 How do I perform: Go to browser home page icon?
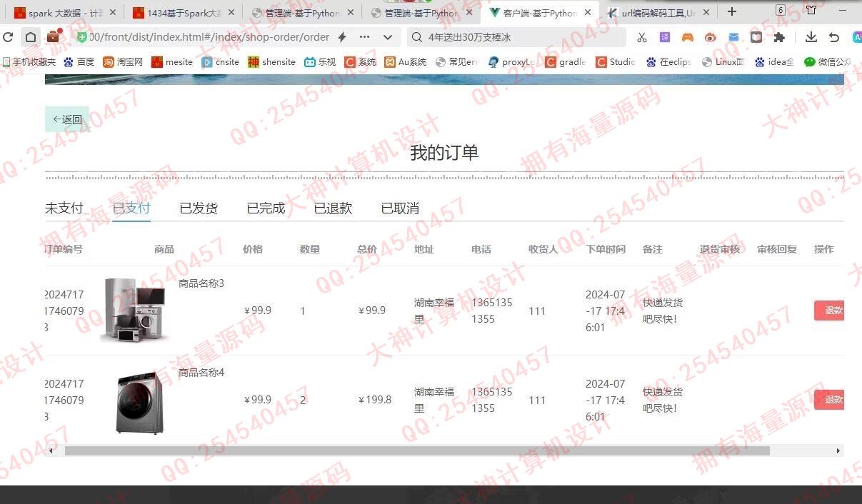pos(31,37)
